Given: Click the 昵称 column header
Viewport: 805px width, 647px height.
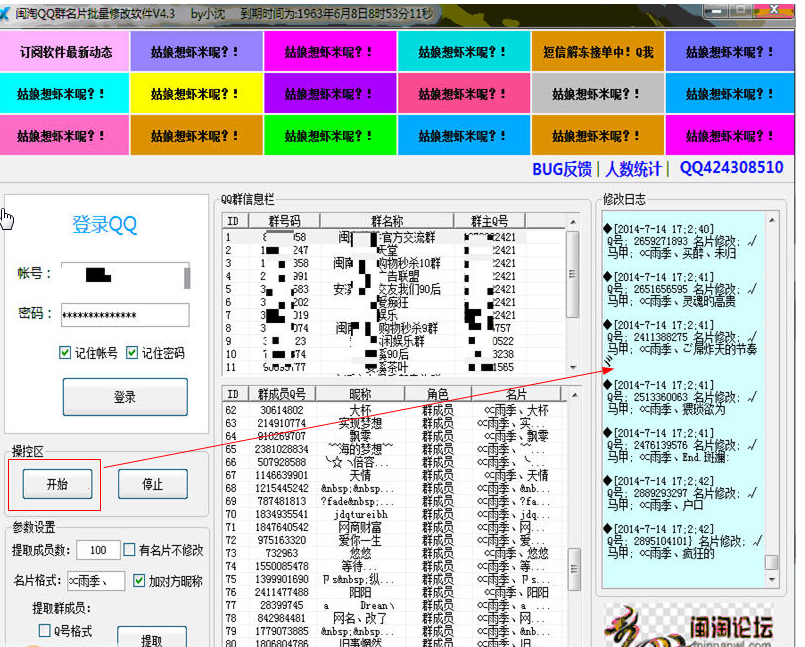Looking at the screenshot, I should [x=360, y=394].
